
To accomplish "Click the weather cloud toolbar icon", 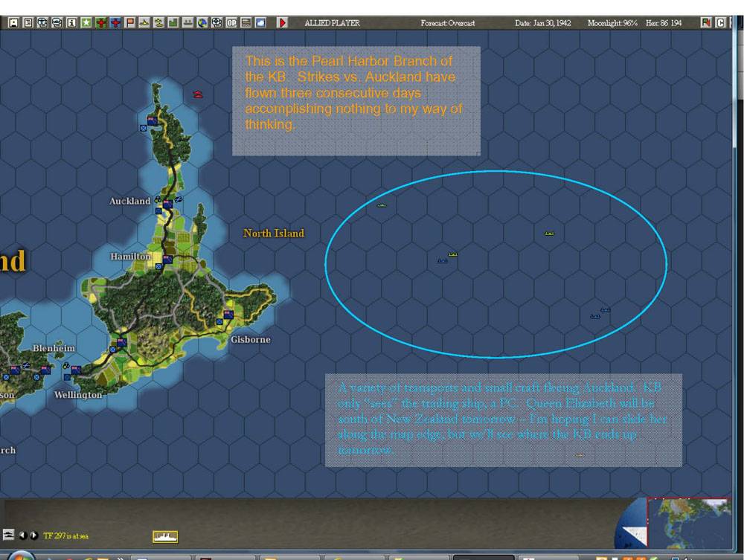I will (260, 23).
